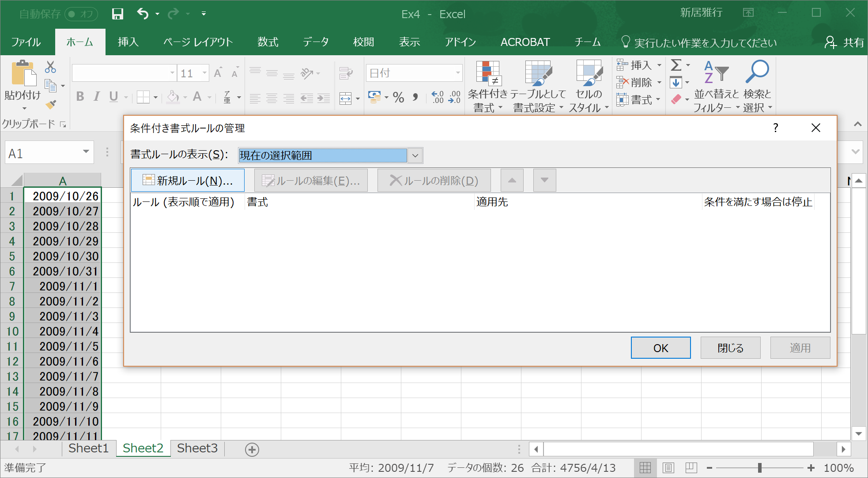Open the Name Box dropdown arrow
Screen dimensions: 868x478
(x=86, y=152)
